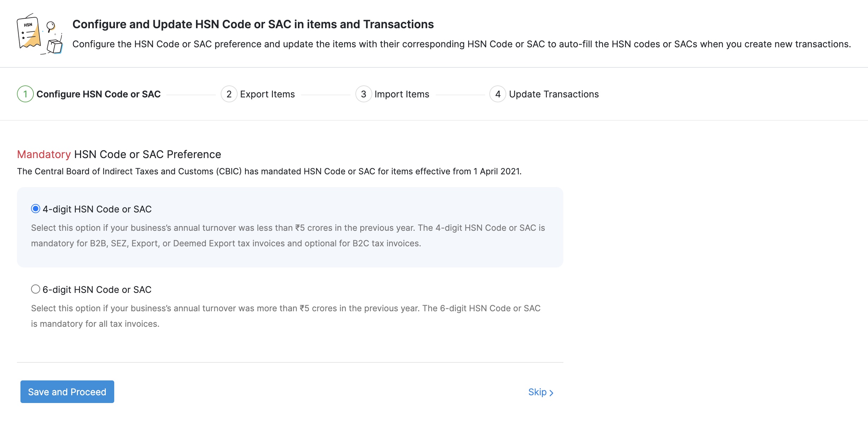Expand the Update Transactions step
The width and height of the screenshot is (868, 427).
pos(553,94)
